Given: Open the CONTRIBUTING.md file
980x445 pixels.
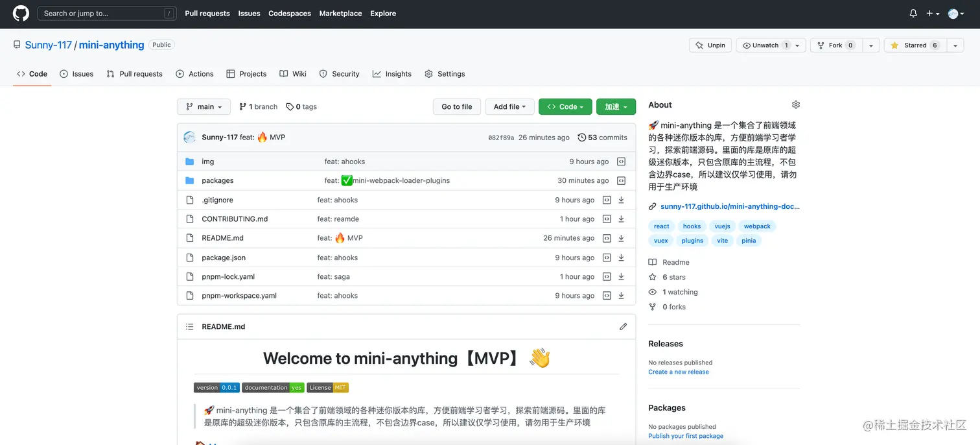Looking at the screenshot, I should (235, 219).
